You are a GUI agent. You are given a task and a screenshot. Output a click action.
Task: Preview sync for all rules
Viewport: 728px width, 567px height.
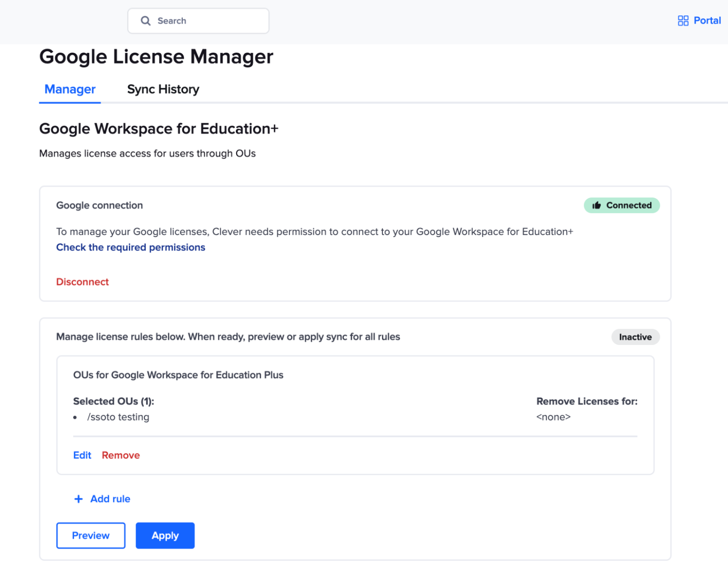pos(91,535)
